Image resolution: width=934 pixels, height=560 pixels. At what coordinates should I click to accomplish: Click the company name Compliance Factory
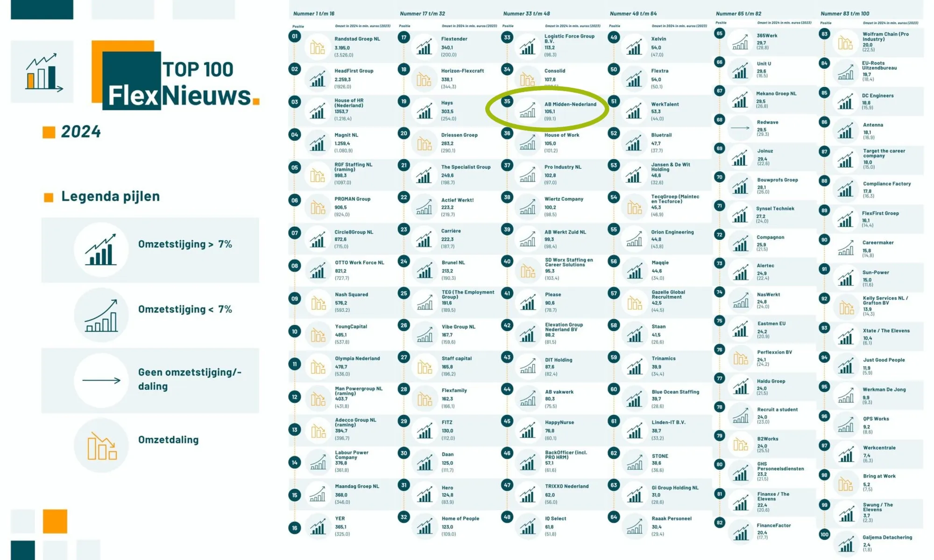coord(887,184)
